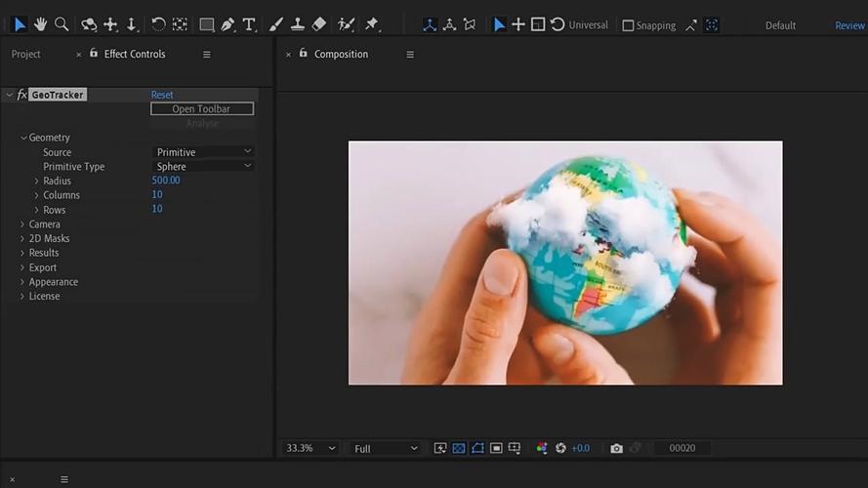Select the Puppet Pin tool
This screenshot has height=488, width=868.
click(x=372, y=24)
